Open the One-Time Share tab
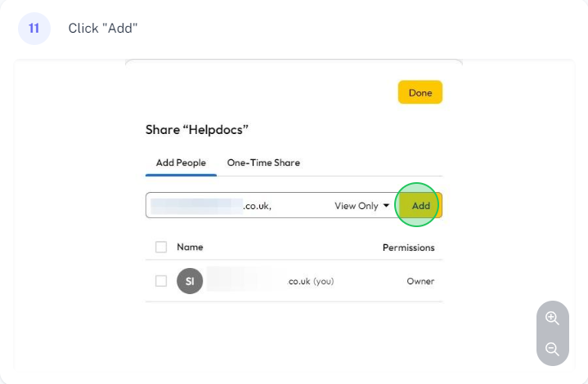The image size is (588, 384). coord(263,163)
